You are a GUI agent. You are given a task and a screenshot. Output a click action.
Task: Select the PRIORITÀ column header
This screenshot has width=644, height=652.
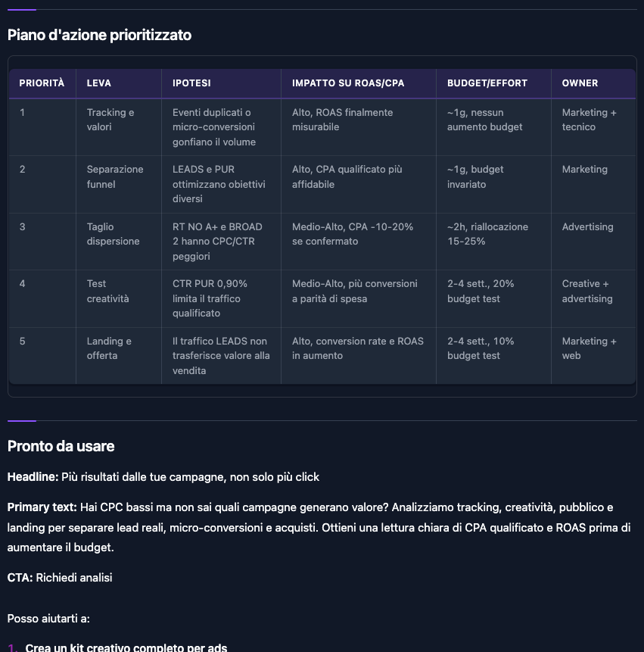pyautogui.click(x=42, y=83)
